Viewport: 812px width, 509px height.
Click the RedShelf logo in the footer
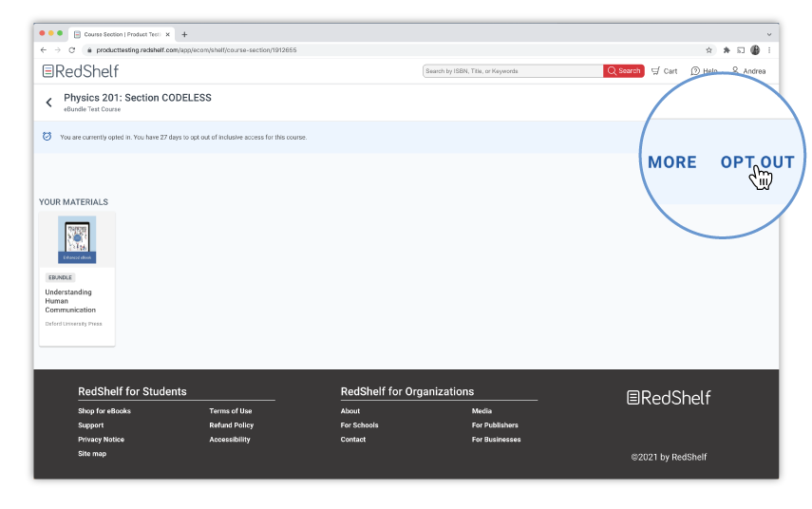click(669, 398)
